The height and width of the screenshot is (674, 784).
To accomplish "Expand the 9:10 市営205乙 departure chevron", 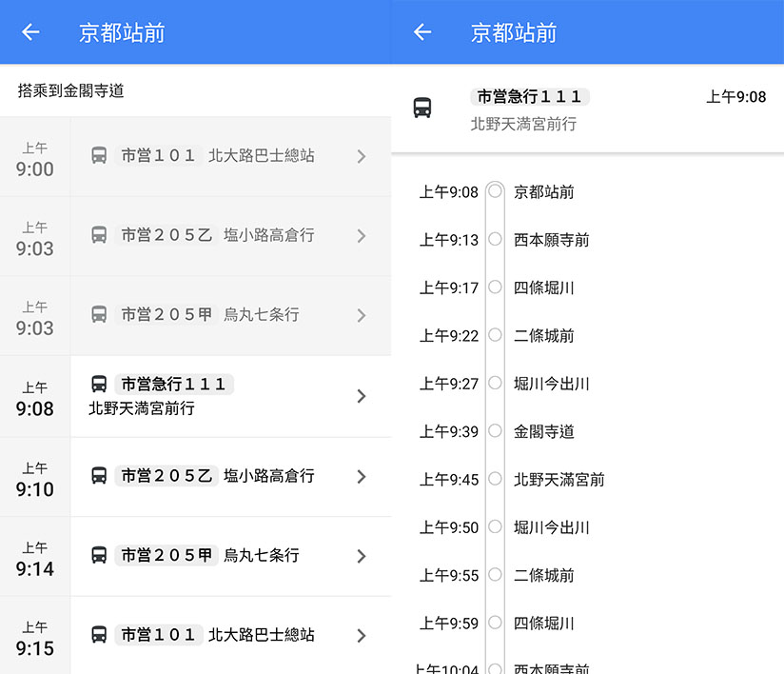I will [362, 476].
